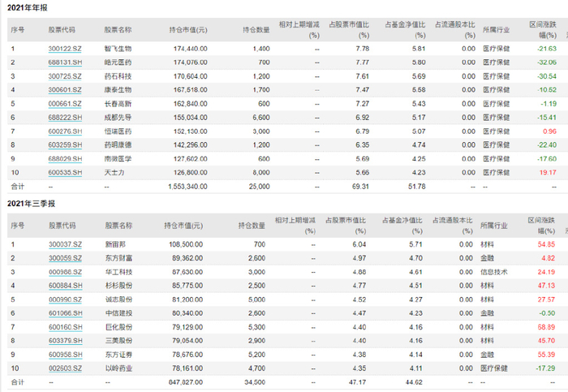This screenshot has width=568, height=392.
Task: Open stock code link 600276.SH
Action: (65, 131)
